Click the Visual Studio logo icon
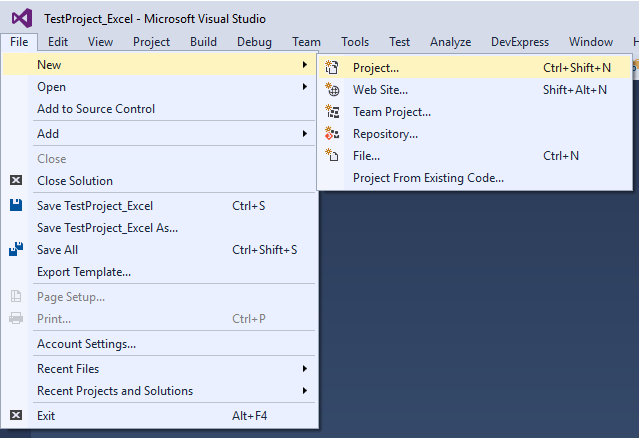The height and width of the screenshot is (441, 640). (19, 18)
